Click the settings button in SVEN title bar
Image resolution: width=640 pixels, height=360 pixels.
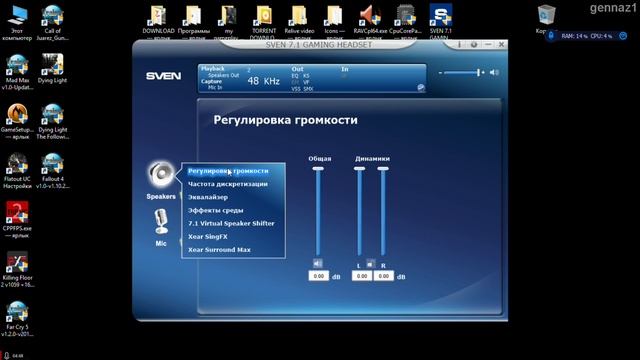[x=473, y=44]
